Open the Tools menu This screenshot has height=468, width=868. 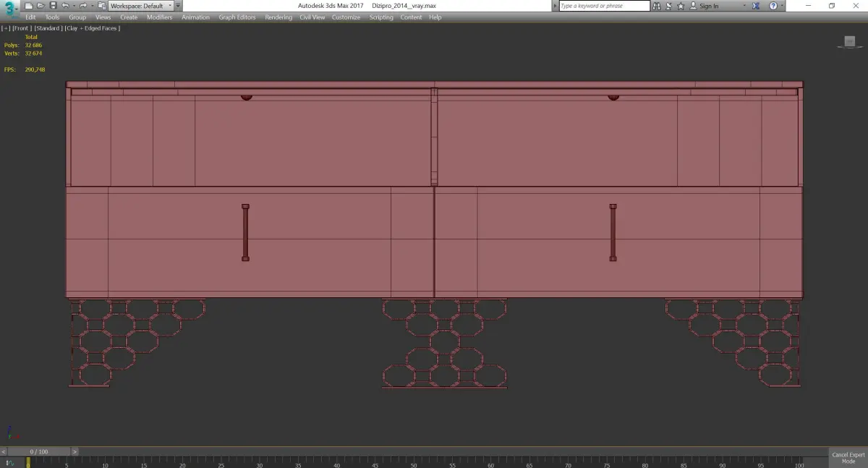pyautogui.click(x=52, y=17)
